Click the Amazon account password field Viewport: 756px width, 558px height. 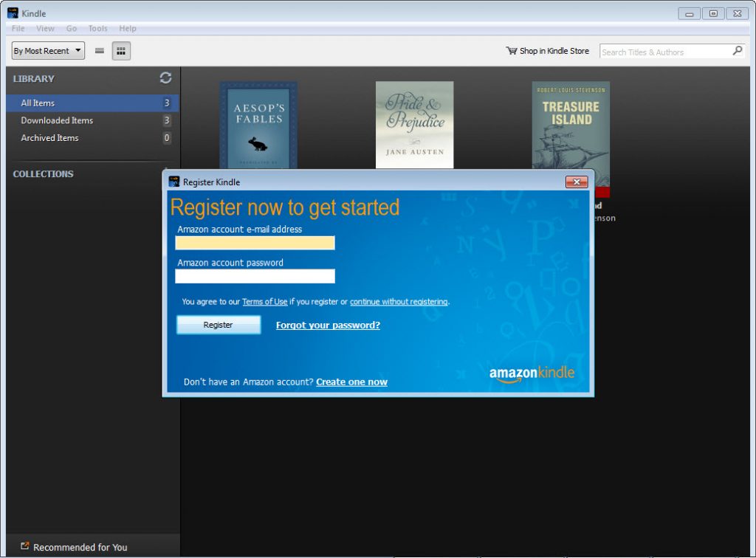tap(255, 276)
